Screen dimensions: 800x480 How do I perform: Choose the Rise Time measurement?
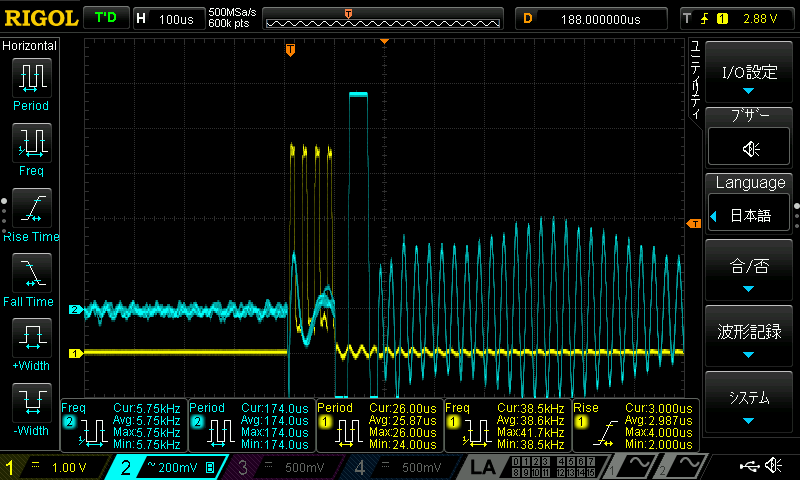pyautogui.click(x=30, y=214)
